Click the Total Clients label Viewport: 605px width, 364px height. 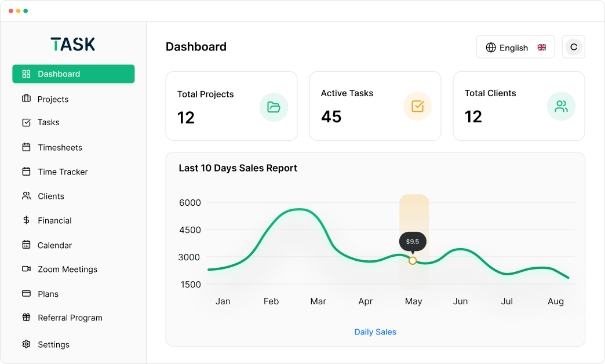[x=490, y=93]
